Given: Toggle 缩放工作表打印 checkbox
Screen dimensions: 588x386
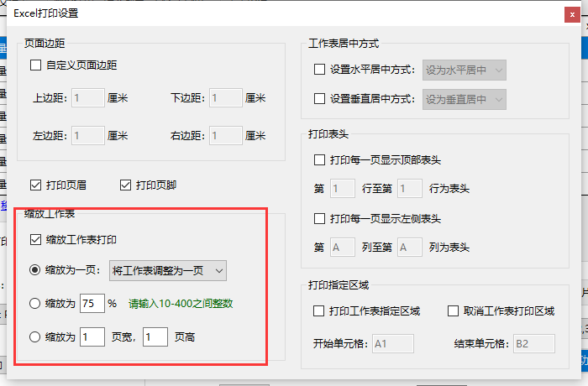Looking at the screenshot, I should (x=35, y=239).
